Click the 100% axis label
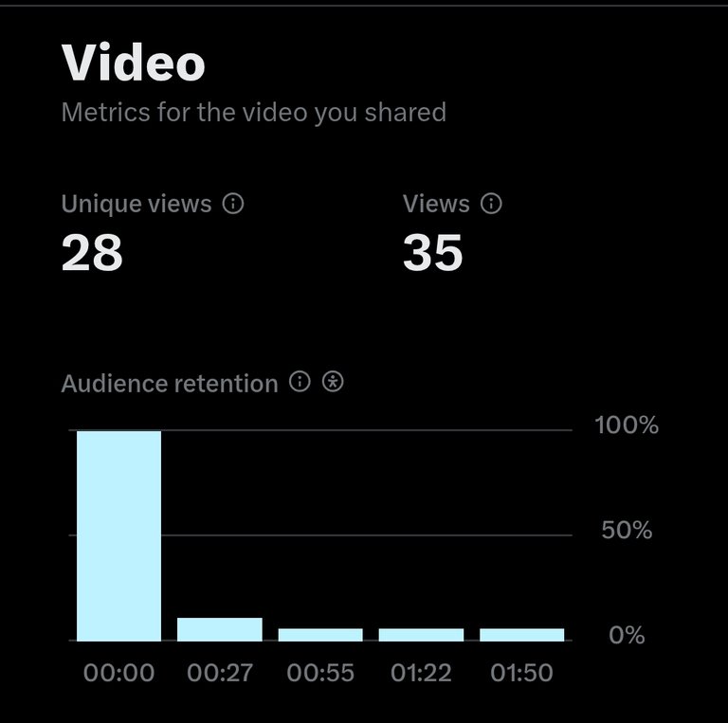Viewport: 728px width, 723px height. point(627,425)
